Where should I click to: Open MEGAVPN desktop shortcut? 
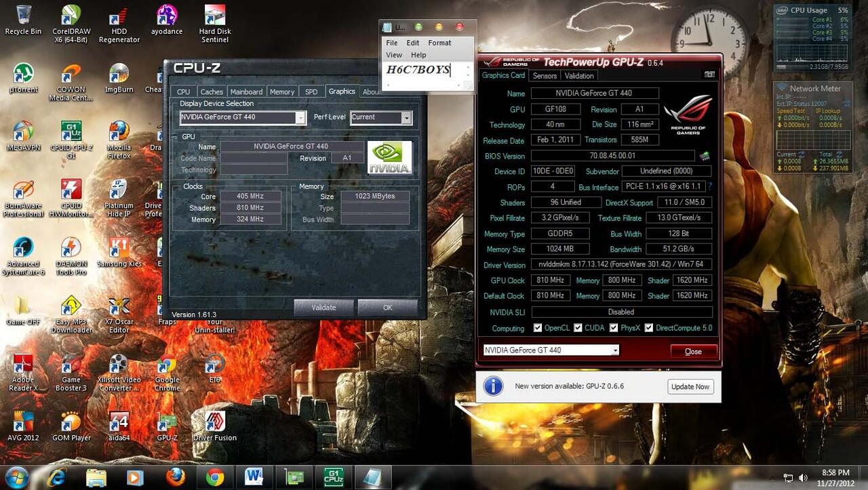[23, 136]
